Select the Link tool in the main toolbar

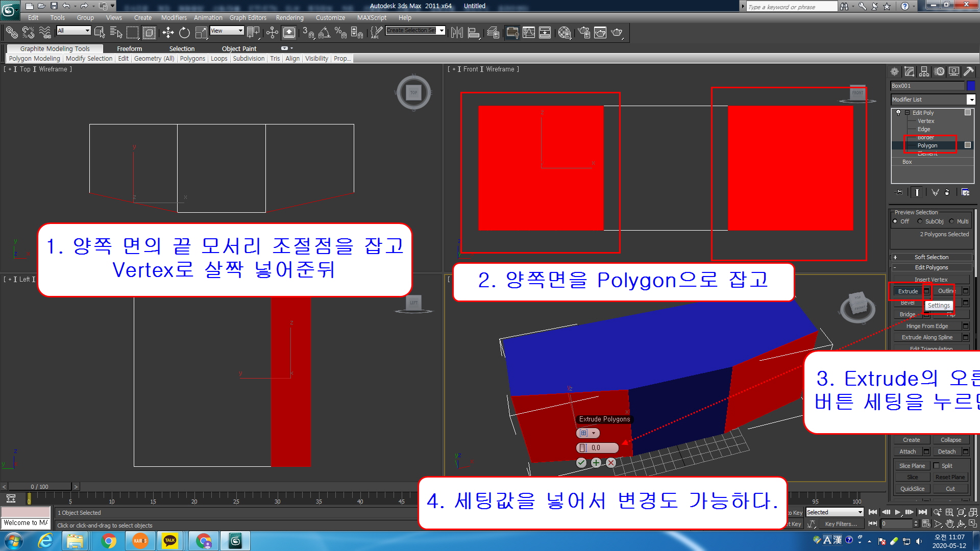point(11,33)
